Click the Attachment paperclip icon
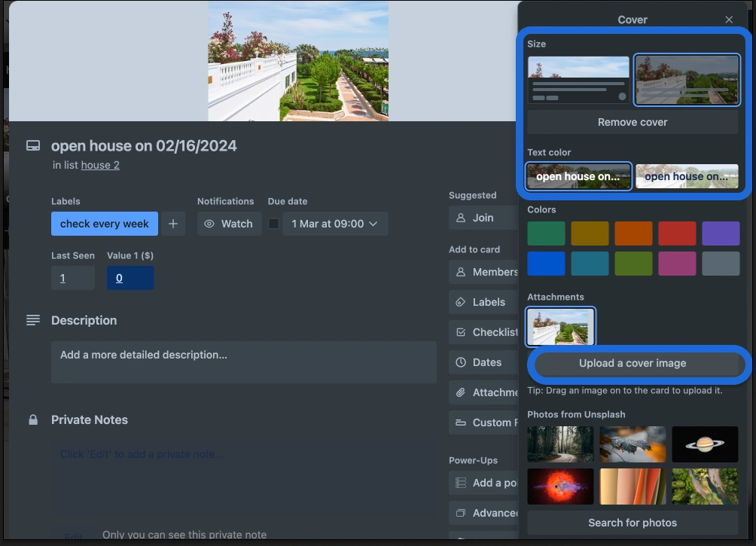The image size is (756, 546). [461, 392]
